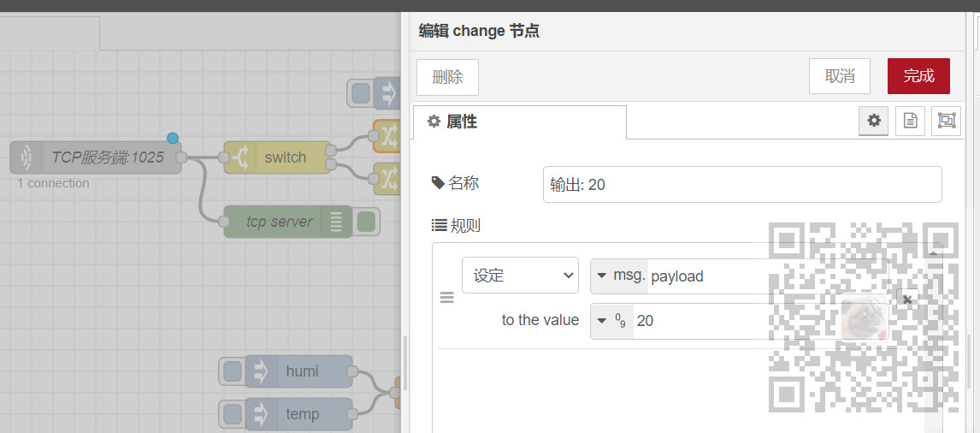This screenshot has width=980, height=433.
Task: Select the switch node icon on canvas
Action: coord(240,157)
